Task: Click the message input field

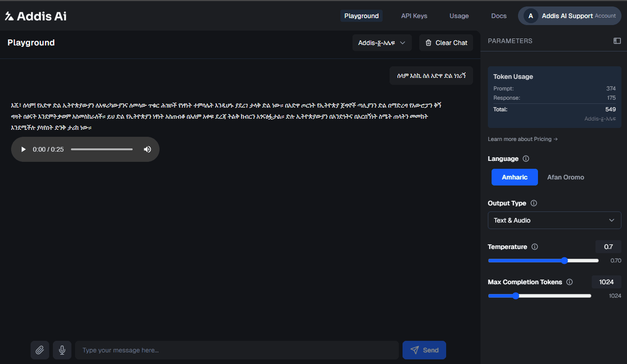Action: tap(237, 350)
